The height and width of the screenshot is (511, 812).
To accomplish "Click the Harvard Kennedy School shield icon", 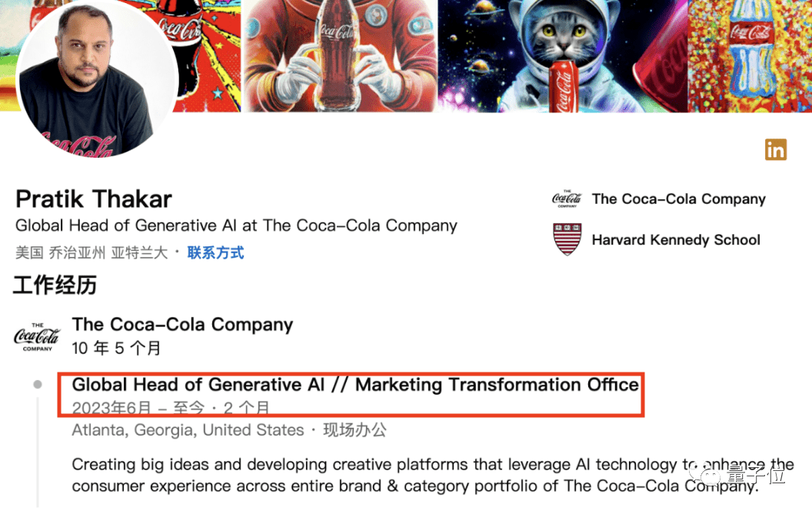I will click(567, 239).
